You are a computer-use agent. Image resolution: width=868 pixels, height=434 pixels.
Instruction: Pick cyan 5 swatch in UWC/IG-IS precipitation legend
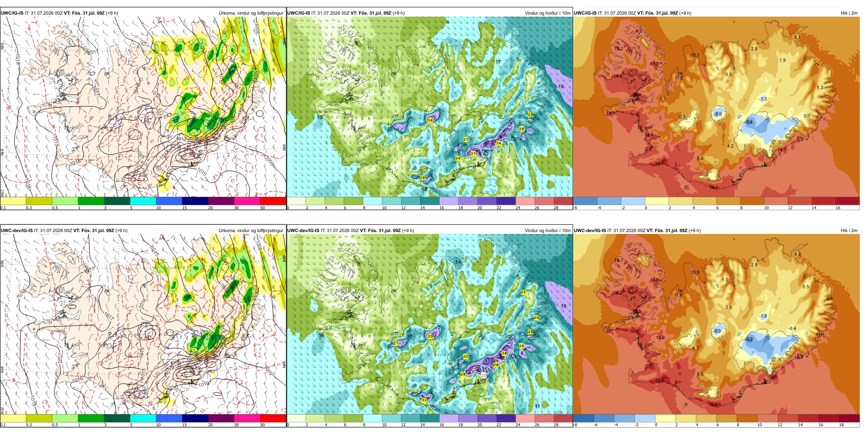tap(143, 201)
